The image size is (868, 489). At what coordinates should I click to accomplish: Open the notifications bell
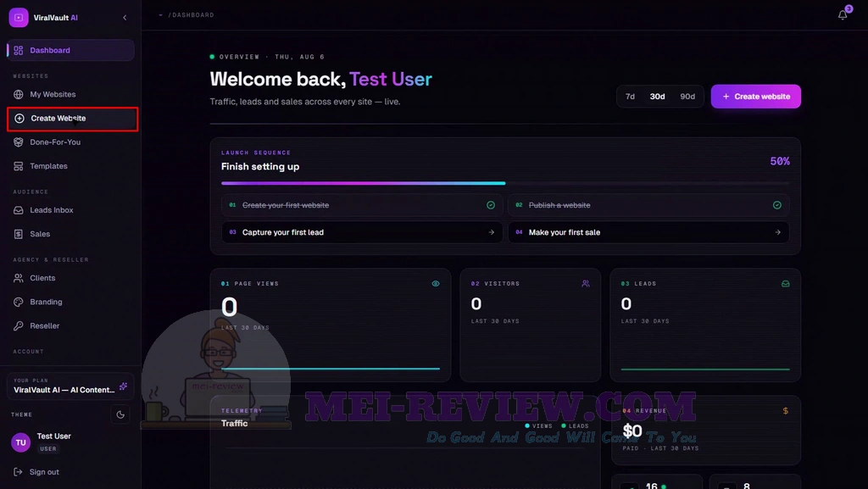(x=843, y=15)
